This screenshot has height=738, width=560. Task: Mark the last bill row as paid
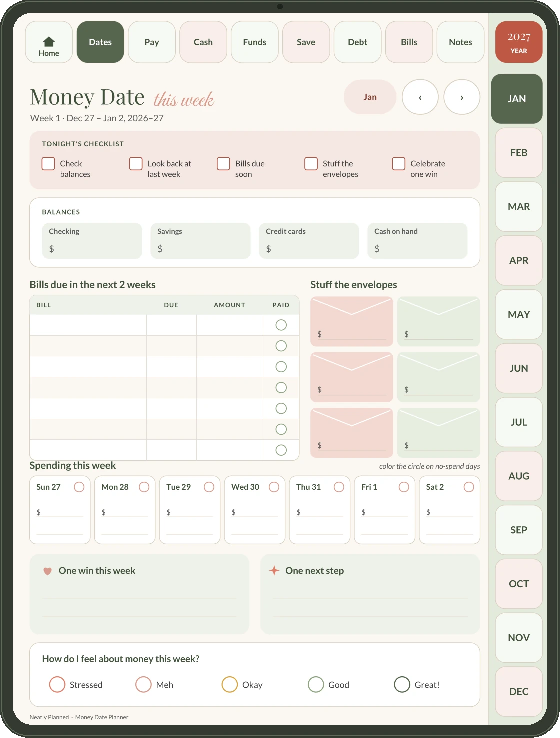coord(281,450)
